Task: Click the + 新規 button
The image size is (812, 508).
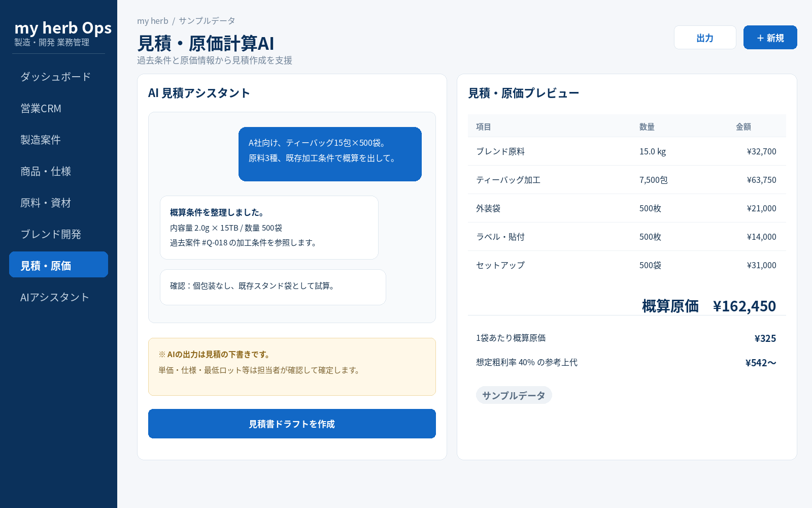Action: 770,38
